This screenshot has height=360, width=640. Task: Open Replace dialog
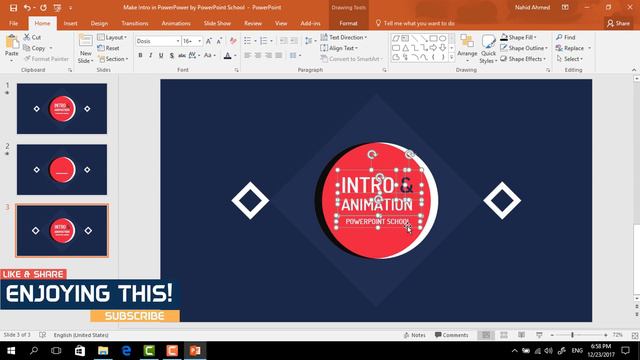tap(570, 48)
